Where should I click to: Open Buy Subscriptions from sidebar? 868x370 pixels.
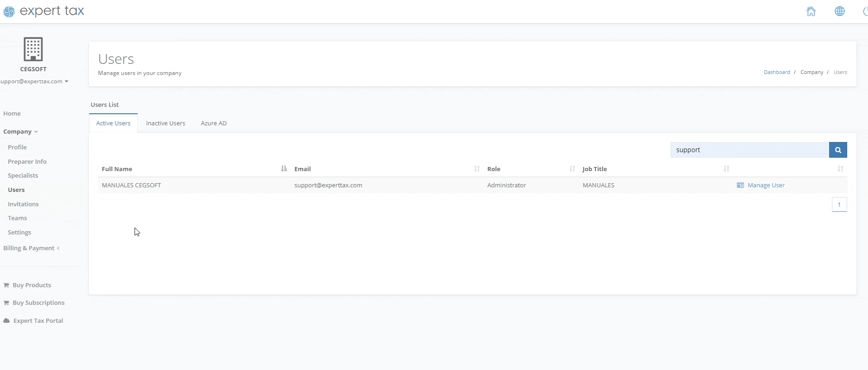(x=38, y=303)
